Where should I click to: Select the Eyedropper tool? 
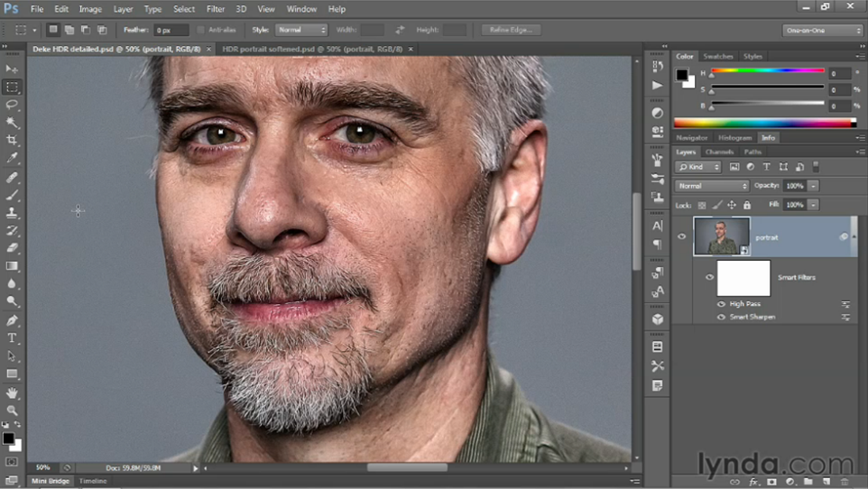(x=12, y=158)
